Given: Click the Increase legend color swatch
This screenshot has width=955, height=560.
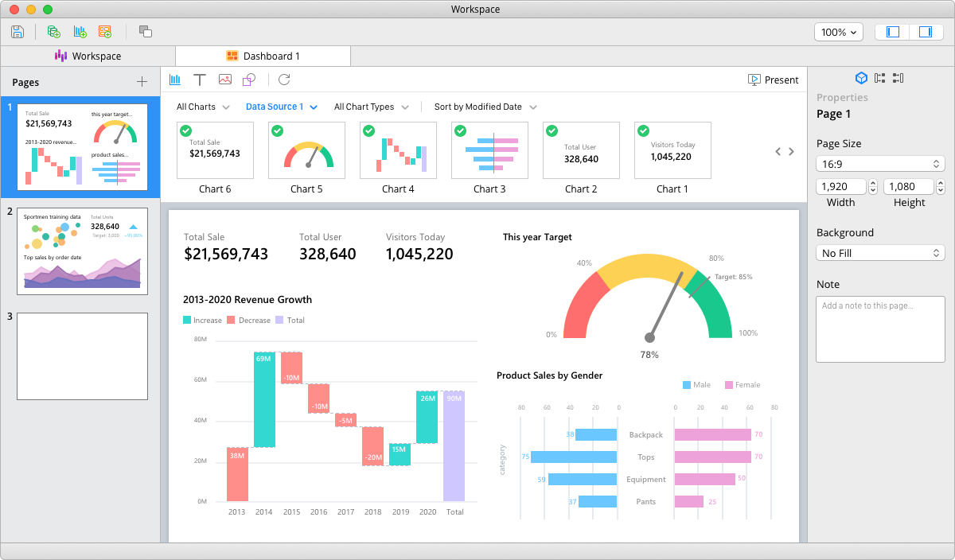Looking at the screenshot, I should tap(187, 320).
